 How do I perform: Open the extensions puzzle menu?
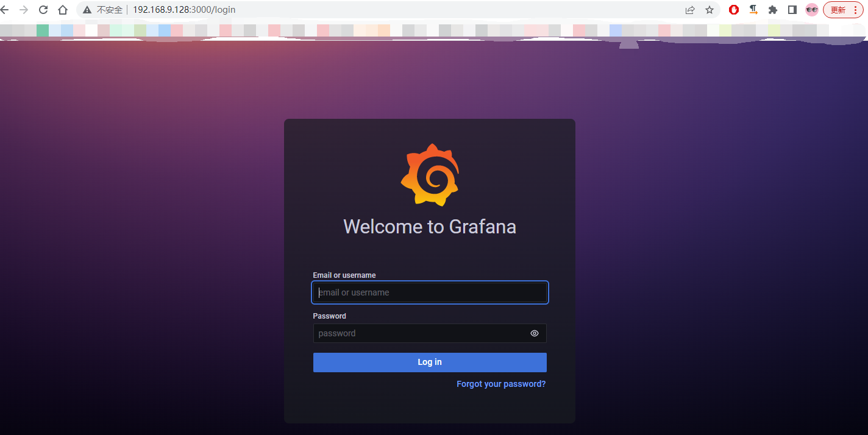tap(773, 10)
